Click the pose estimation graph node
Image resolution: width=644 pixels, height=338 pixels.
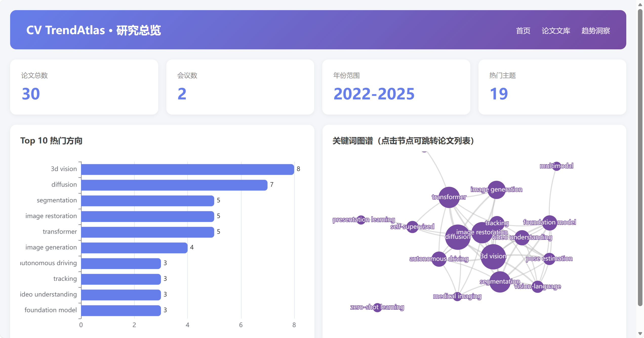(x=549, y=259)
